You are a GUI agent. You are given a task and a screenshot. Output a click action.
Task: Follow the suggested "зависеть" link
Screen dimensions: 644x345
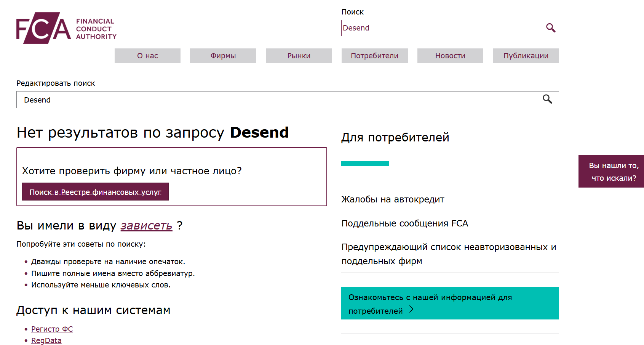[146, 226]
